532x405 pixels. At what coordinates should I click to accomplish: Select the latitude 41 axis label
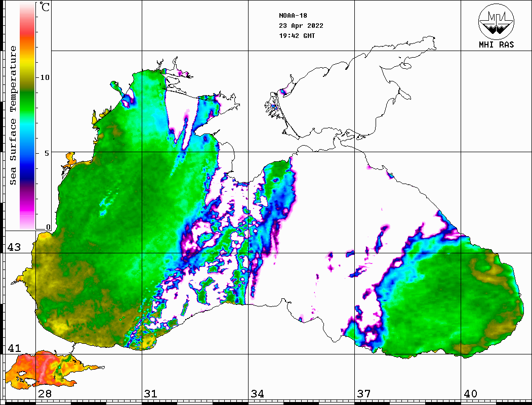point(14,348)
